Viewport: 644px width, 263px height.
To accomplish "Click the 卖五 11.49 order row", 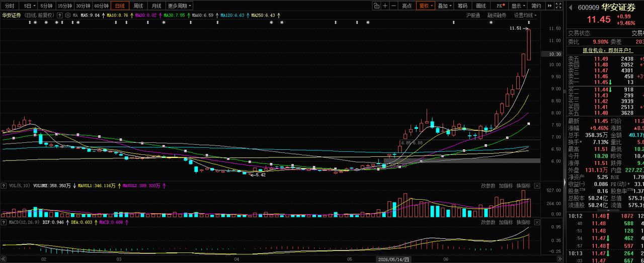I will click(x=606, y=59).
